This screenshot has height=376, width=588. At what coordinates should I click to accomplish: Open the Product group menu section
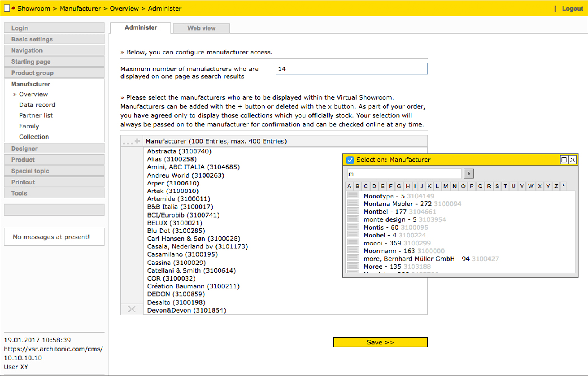(x=54, y=73)
